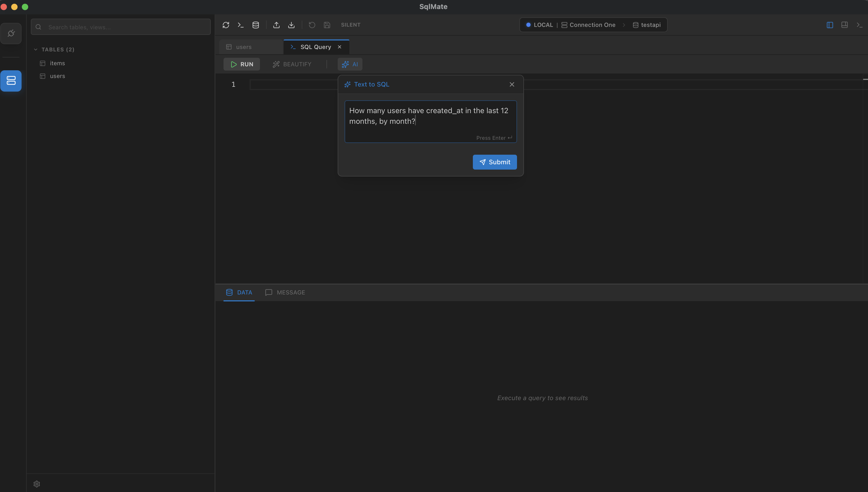
Task: Toggle SILENT mode
Action: (x=350, y=25)
